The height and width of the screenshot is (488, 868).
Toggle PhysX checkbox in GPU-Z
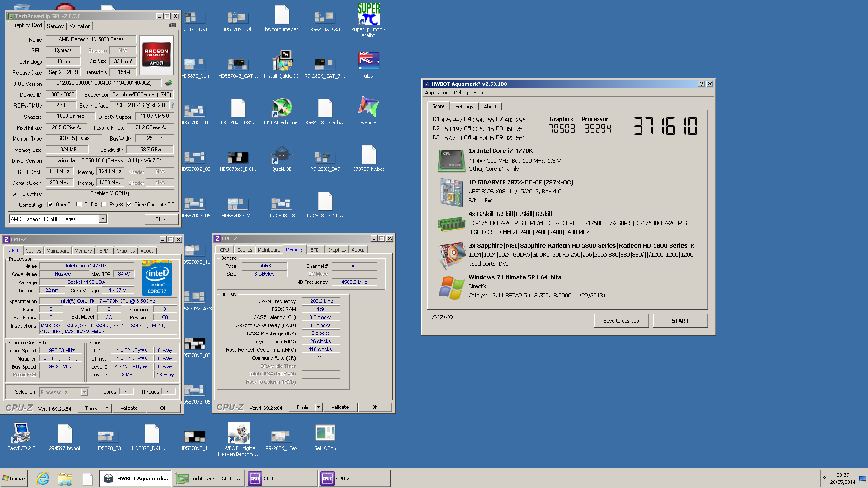[x=104, y=205]
